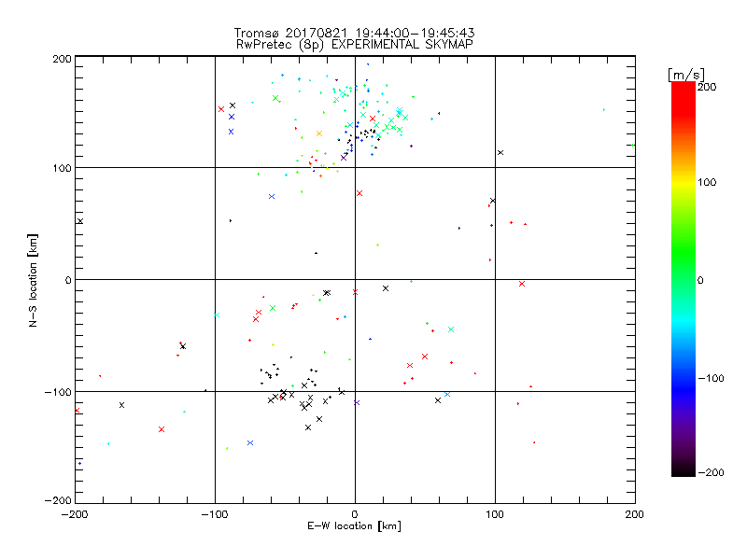Click the 0 tick label on the E-W axis

355,514
